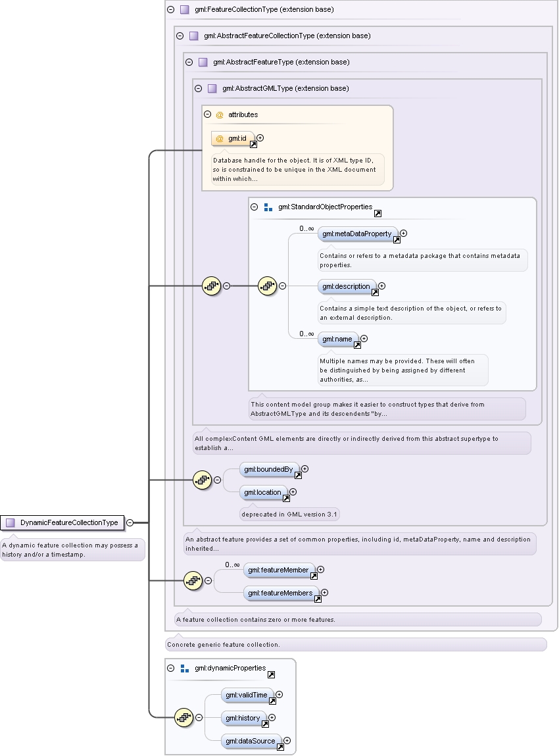Collapse the gml:FeatureCollectionType extension base

170,10
